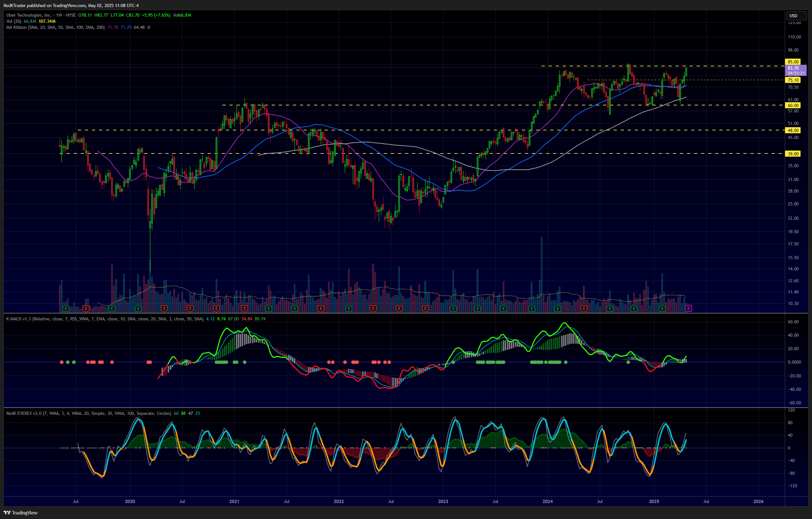The image size is (812, 519).
Task: Click the −120 value on EVEREX scale
Action: [x=792, y=486]
